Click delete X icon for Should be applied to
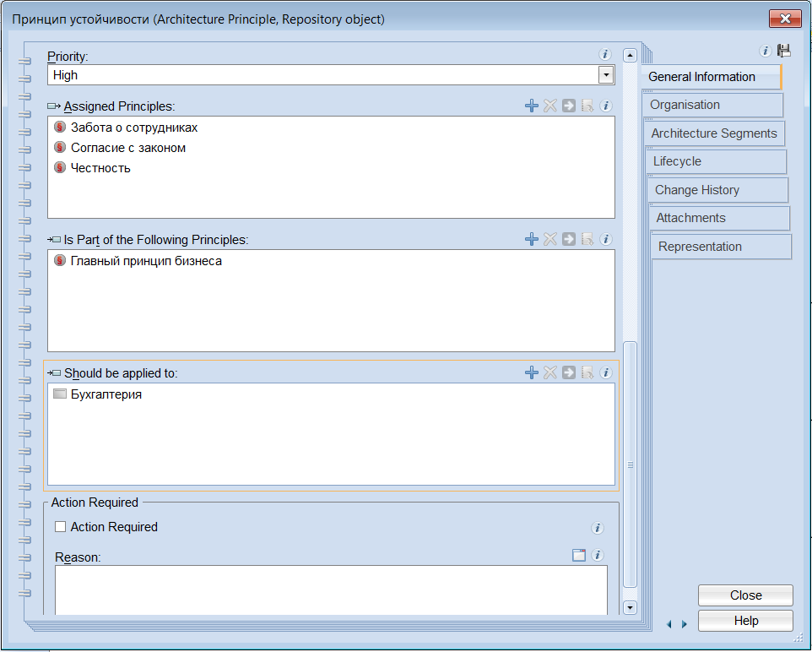 550,372
